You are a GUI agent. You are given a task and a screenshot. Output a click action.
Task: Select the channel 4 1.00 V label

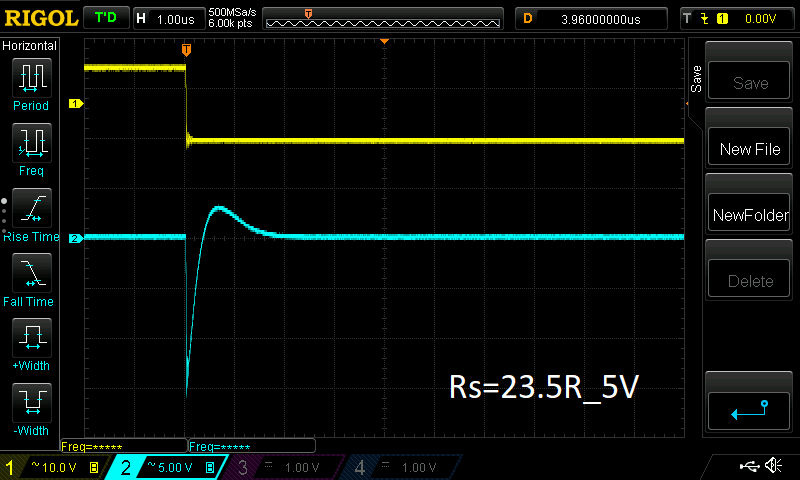[x=419, y=468]
